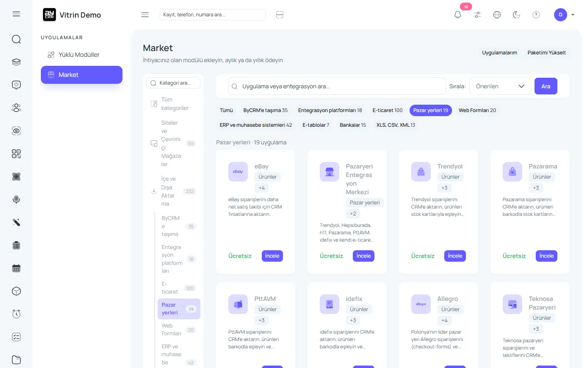Toggle the sidebar with top bar hamburger icon

pyautogui.click(x=145, y=15)
